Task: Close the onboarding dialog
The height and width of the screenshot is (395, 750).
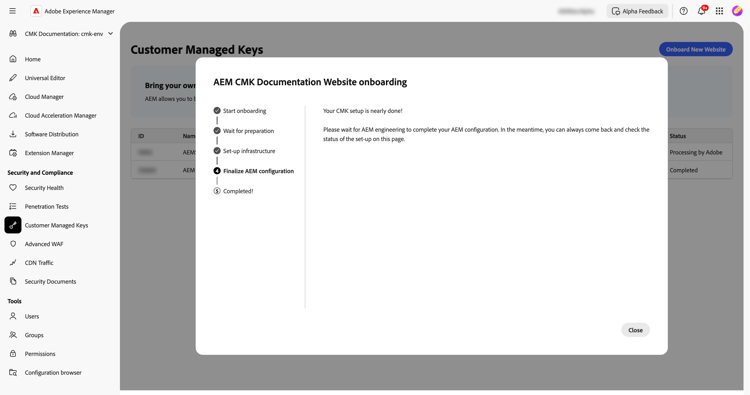Action: click(635, 330)
